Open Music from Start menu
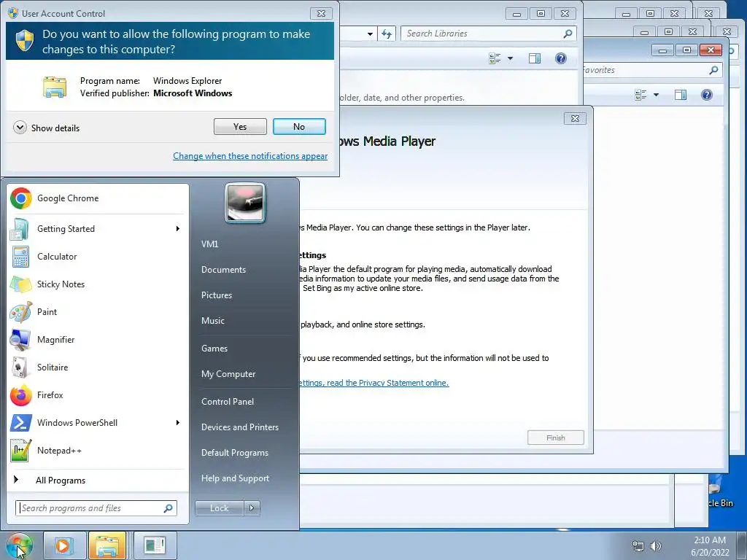 pyautogui.click(x=212, y=321)
